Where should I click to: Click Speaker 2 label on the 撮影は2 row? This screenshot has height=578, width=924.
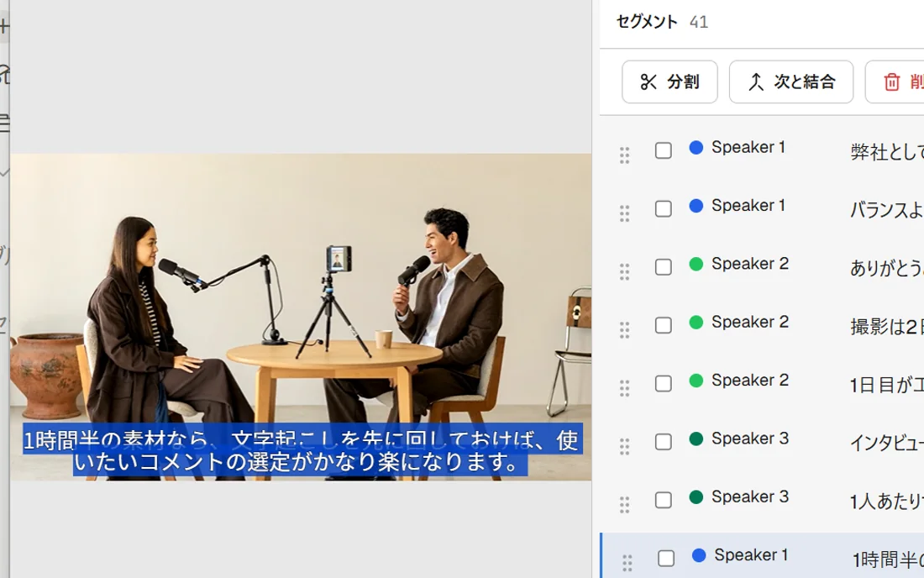[x=749, y=323]
